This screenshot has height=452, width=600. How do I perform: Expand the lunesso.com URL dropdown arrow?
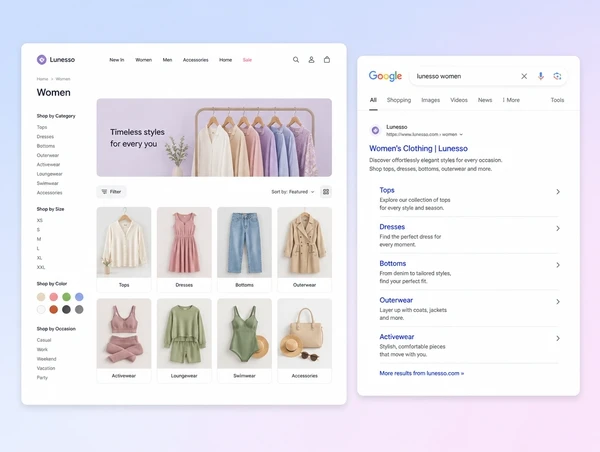tap(461, 134)
